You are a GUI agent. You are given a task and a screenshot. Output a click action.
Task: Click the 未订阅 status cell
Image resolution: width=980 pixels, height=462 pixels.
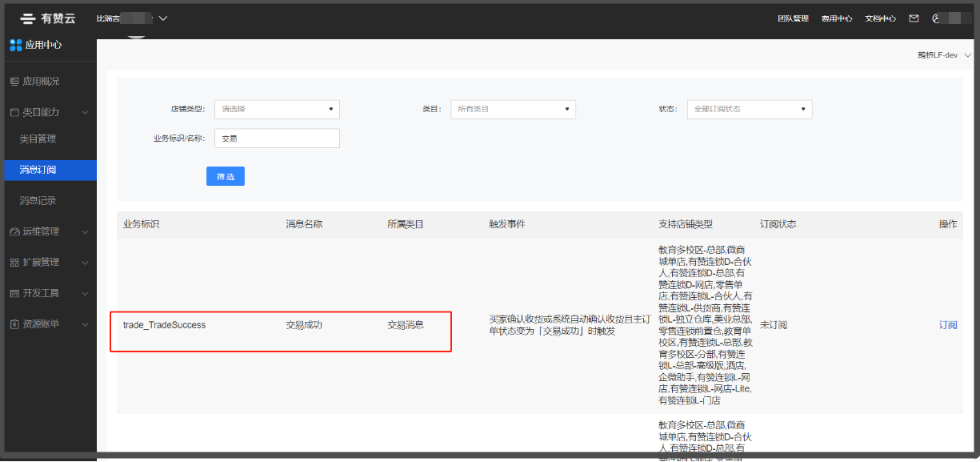(x=774, y=325)
